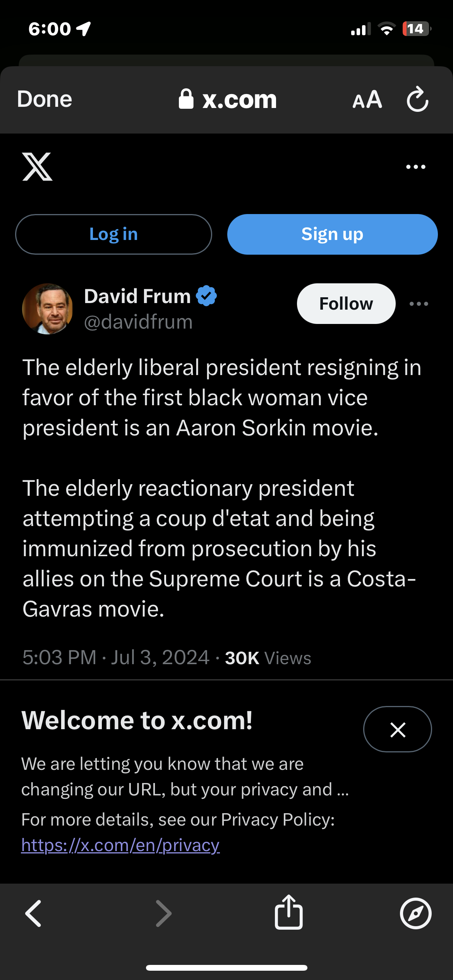This screenshot has width=453, height=980.
Task: Open David Frum's profile photo
Action: click(x=48, y=309)
